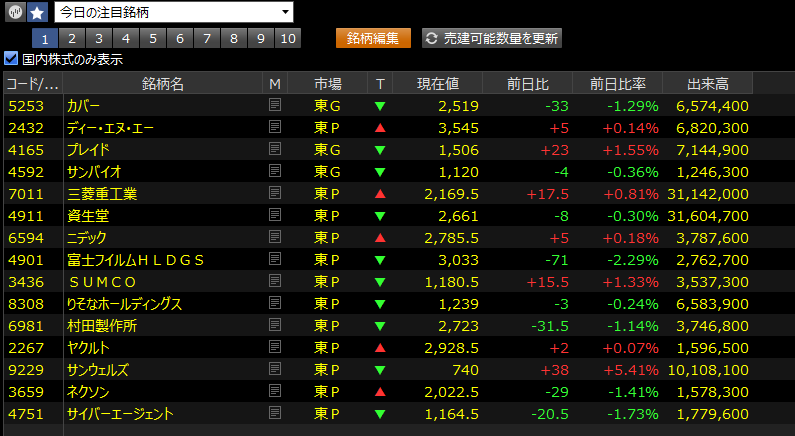Screen dimensions: 795x436
Task: Select stock code 5253
Action: click(26, 106)
